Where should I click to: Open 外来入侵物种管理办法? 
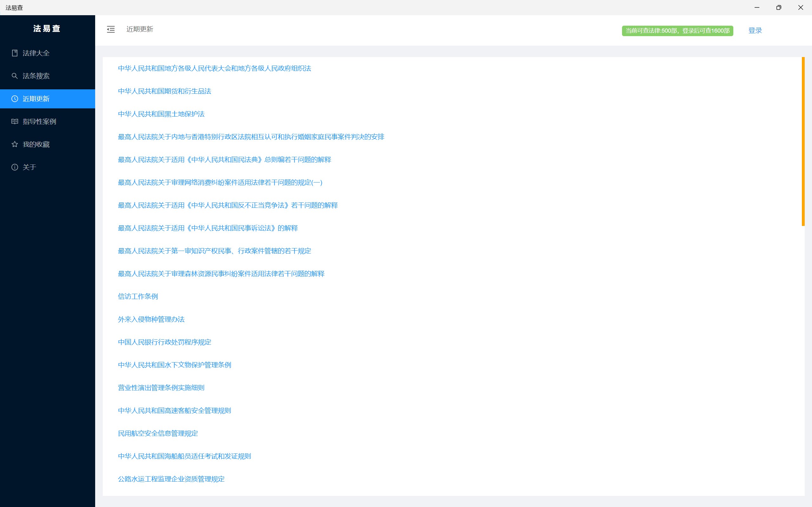tap(151, 319)
